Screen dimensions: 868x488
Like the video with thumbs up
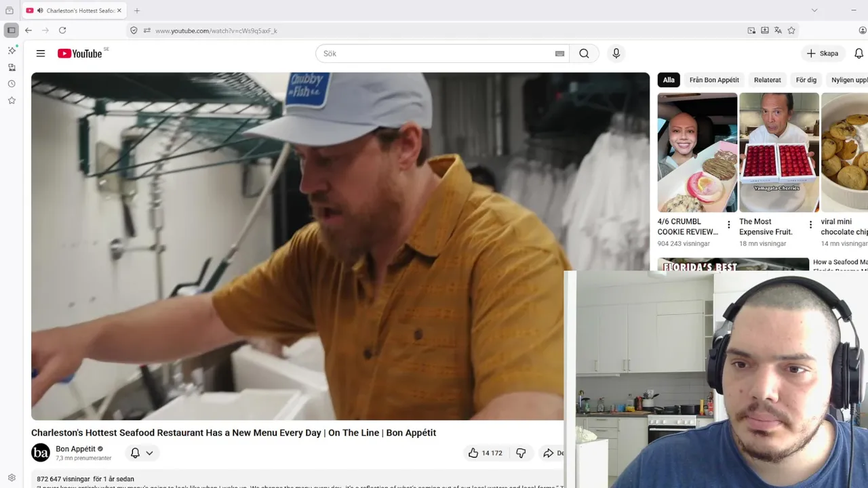pos(485,453)
